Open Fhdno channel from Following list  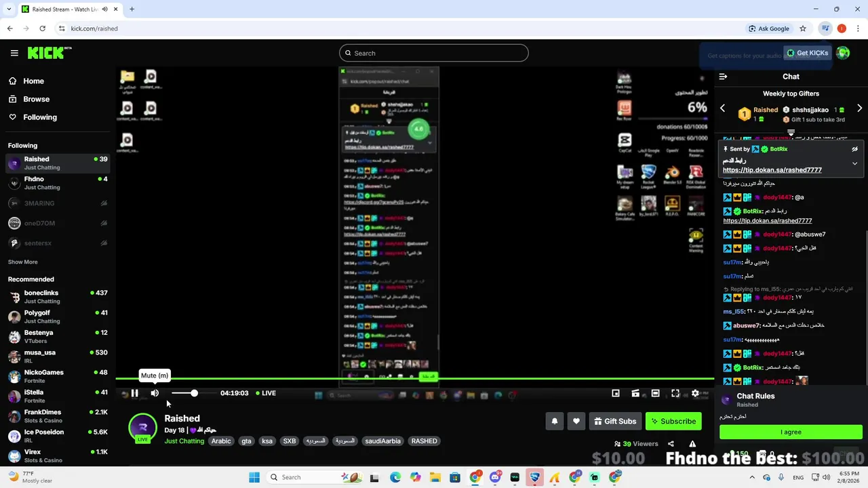click(x=58, y=183)
